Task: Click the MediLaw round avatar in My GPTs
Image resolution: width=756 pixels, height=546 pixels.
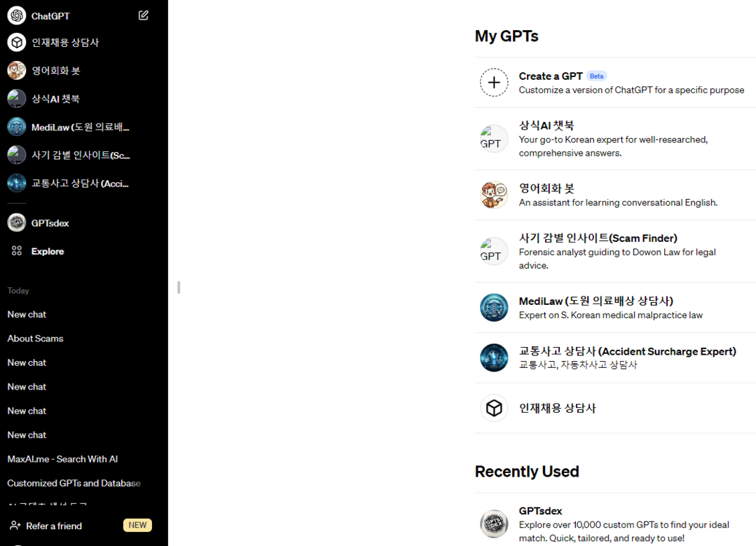Action: (x=494, y=307)
